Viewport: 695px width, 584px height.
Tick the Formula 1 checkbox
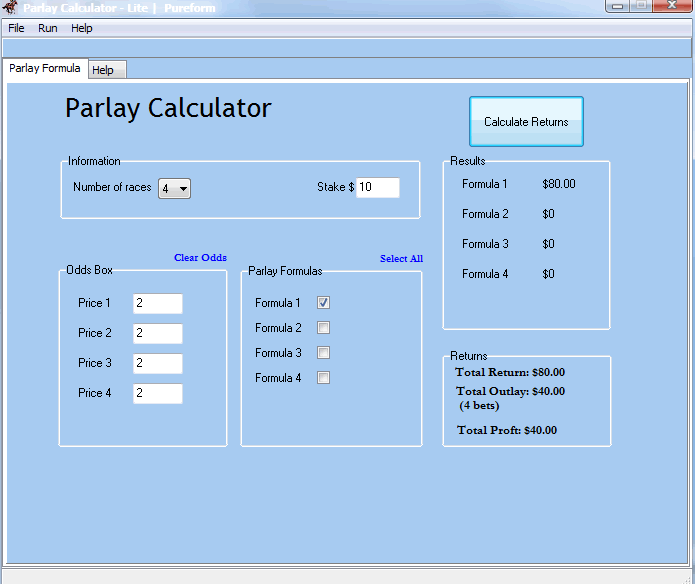323,302
